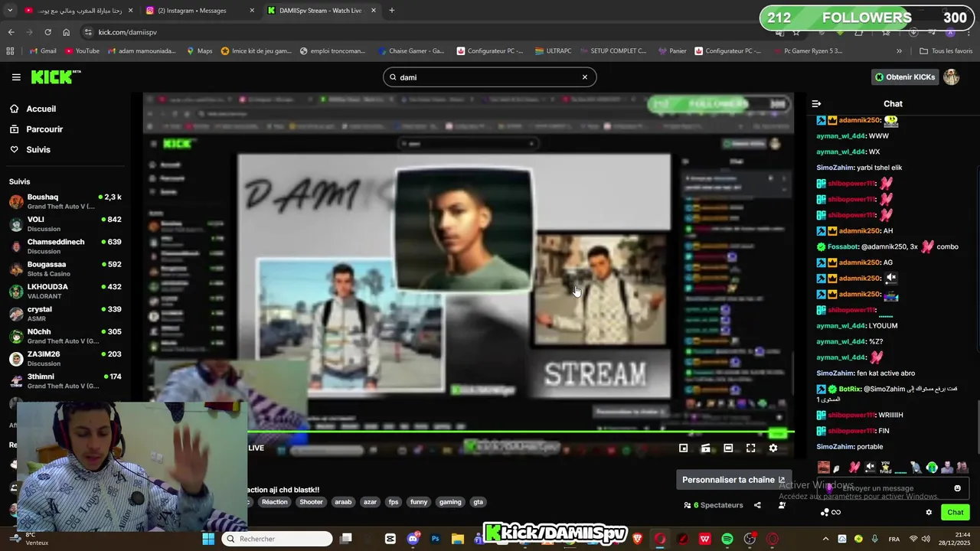This screenshot has width=980, height=551.
Task: Show more bookmarks with chevron
Action: (x=899, y=51)
